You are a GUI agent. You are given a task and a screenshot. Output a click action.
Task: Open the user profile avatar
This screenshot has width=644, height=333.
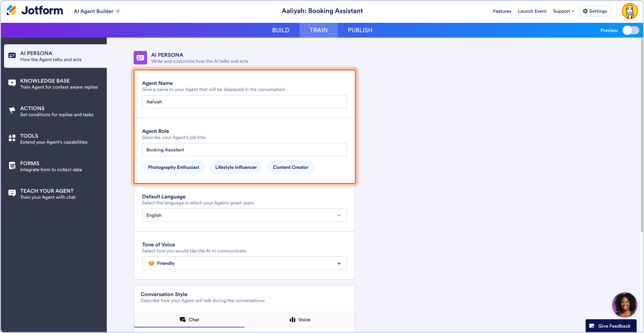630,11
